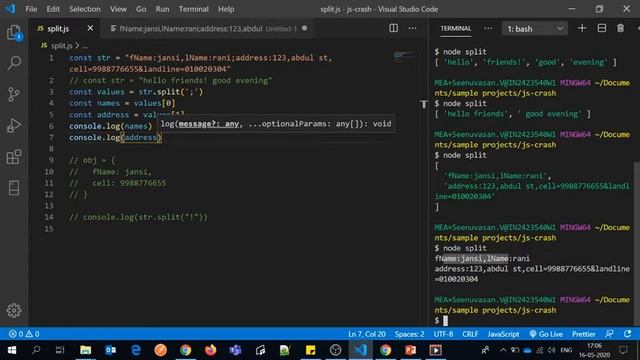Open notifications bell in status bar
640x360 pixels.
tap(628, 334)
